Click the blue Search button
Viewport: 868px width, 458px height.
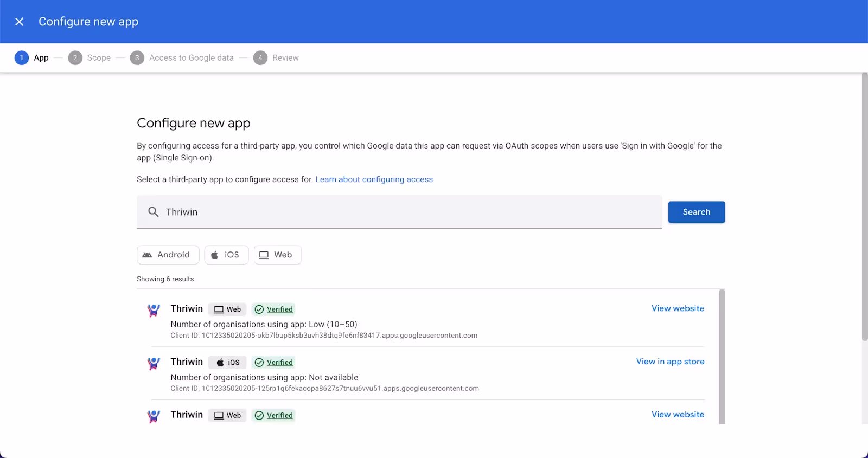click(x=697, y=212)
